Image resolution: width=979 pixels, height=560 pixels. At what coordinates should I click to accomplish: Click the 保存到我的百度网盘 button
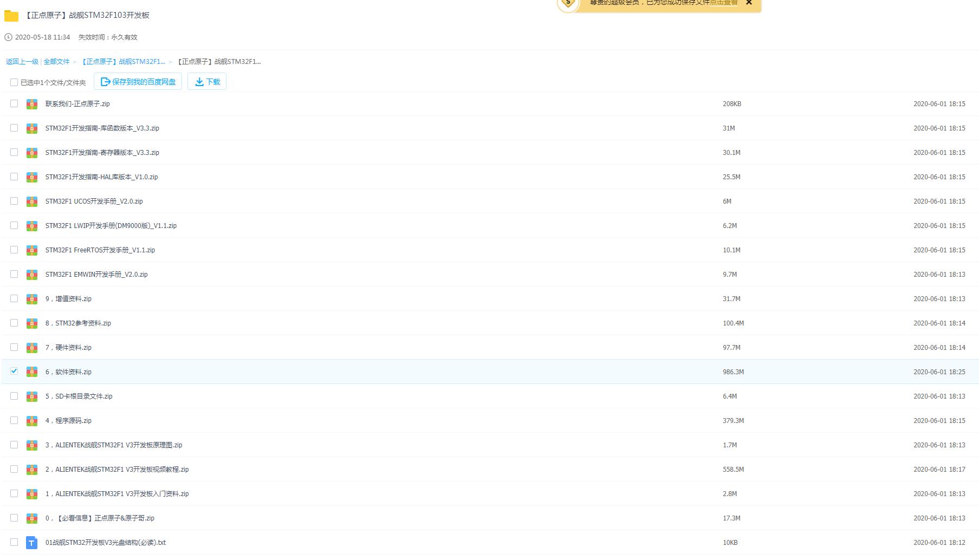[138, 82]
